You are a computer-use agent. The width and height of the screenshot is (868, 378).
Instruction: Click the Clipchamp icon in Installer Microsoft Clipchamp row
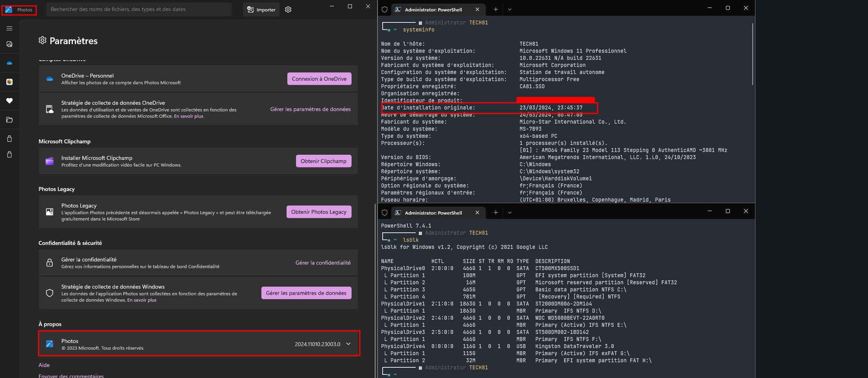50,161
